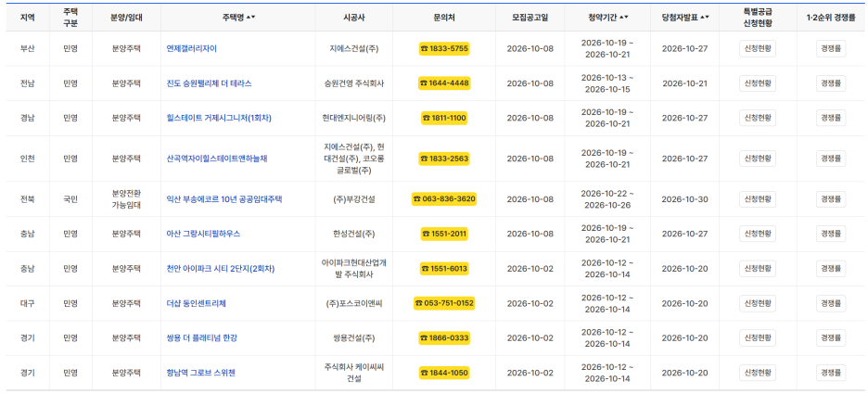Select the 국민 housing type cell
Screen dimensions: 868x394
click(x=70, y=199)
